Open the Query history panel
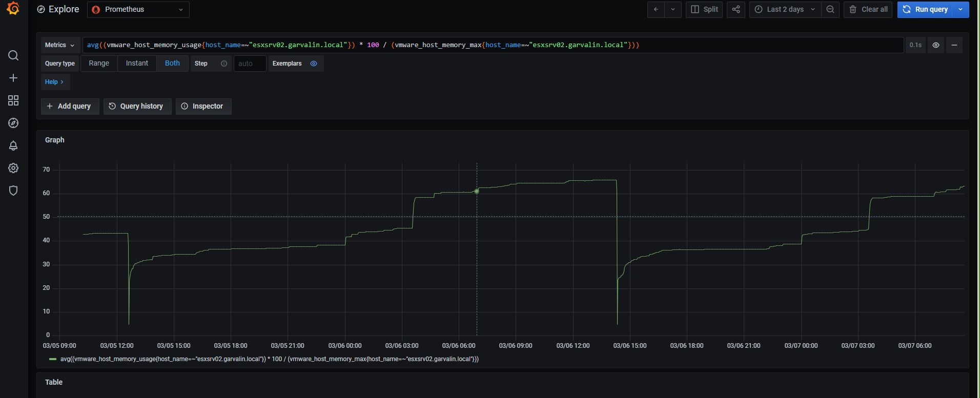This screenshot has height=398, width=980. click(x=137, y=106)
